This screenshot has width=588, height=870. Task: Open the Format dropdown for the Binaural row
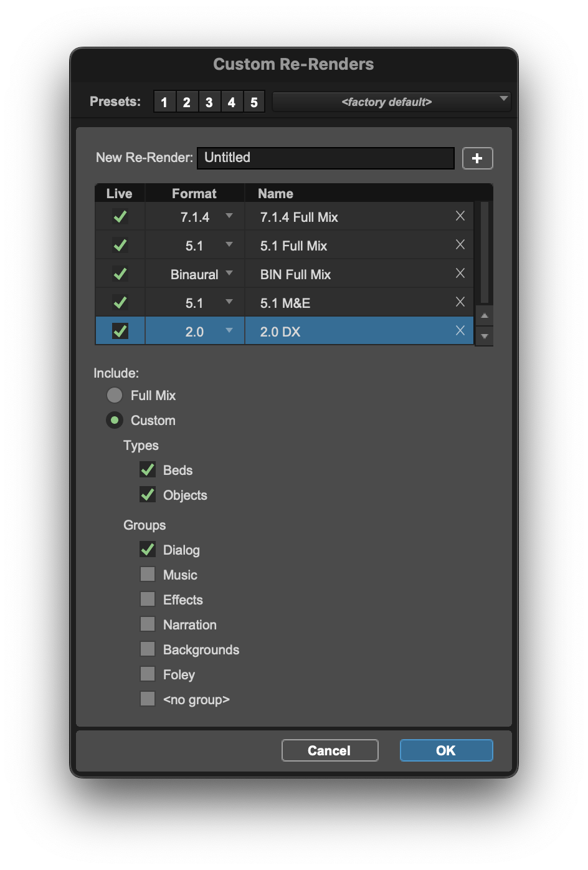pos(229,274)
